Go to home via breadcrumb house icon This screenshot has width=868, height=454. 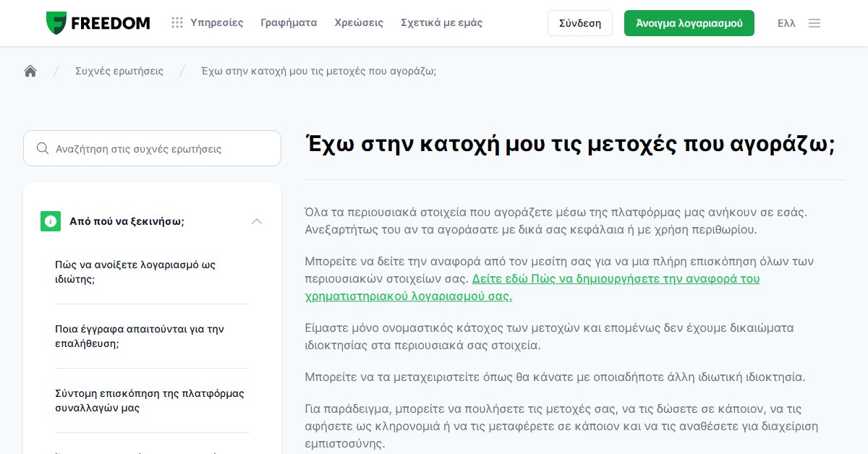[x=30, y=71]
